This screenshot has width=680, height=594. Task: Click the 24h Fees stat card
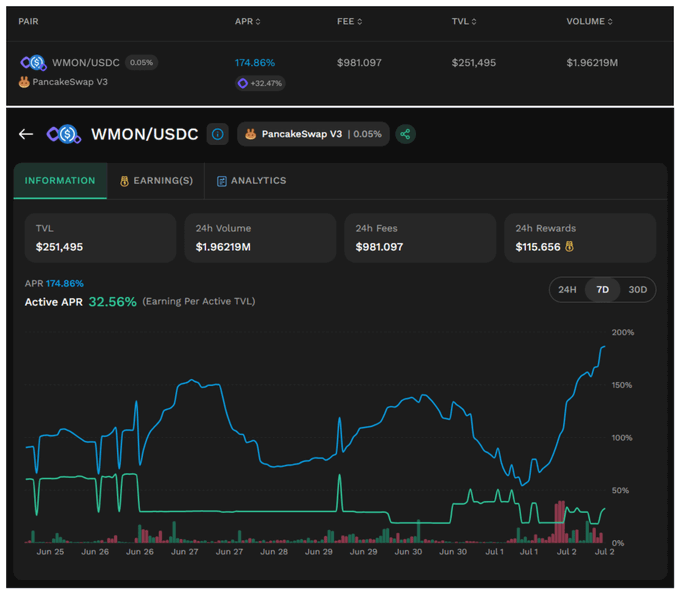[x=420, y=238]
